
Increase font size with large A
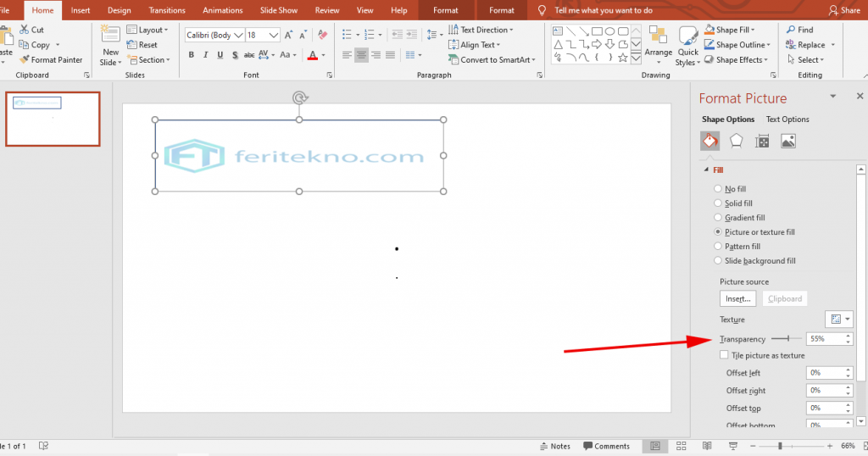pos(288,36)
